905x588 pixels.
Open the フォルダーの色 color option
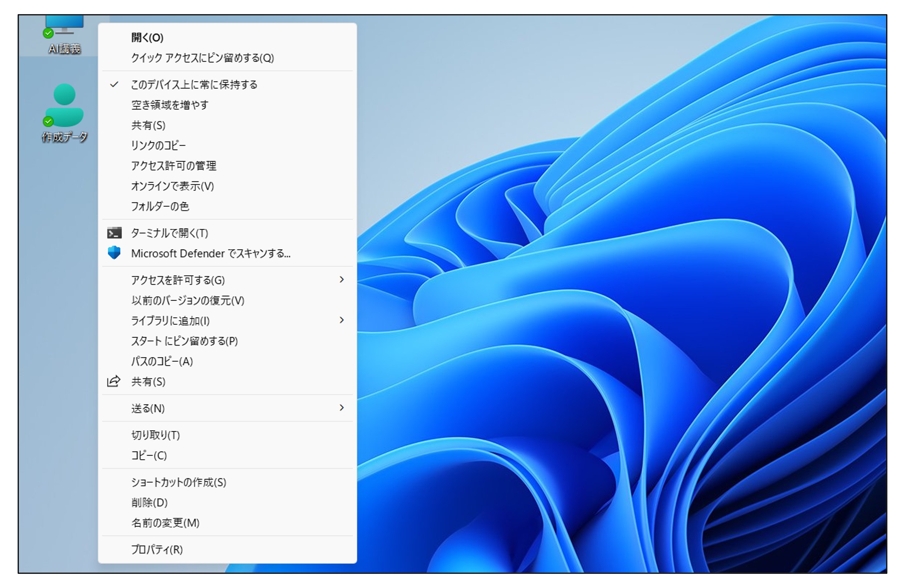(x=160, y=206)
